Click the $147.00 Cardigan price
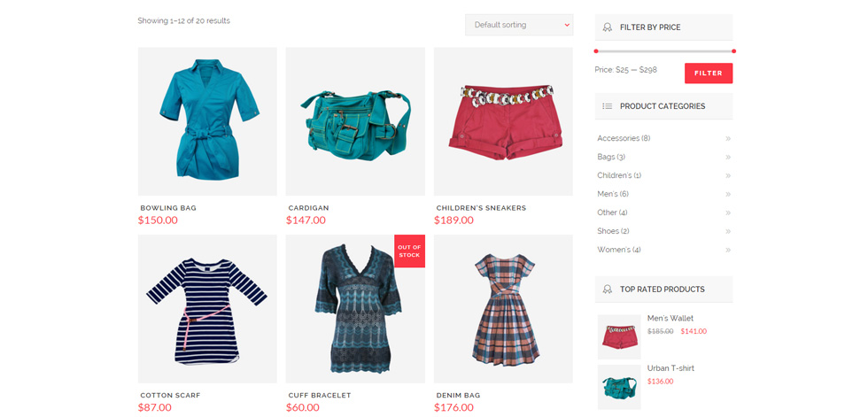 coord(306,220)
